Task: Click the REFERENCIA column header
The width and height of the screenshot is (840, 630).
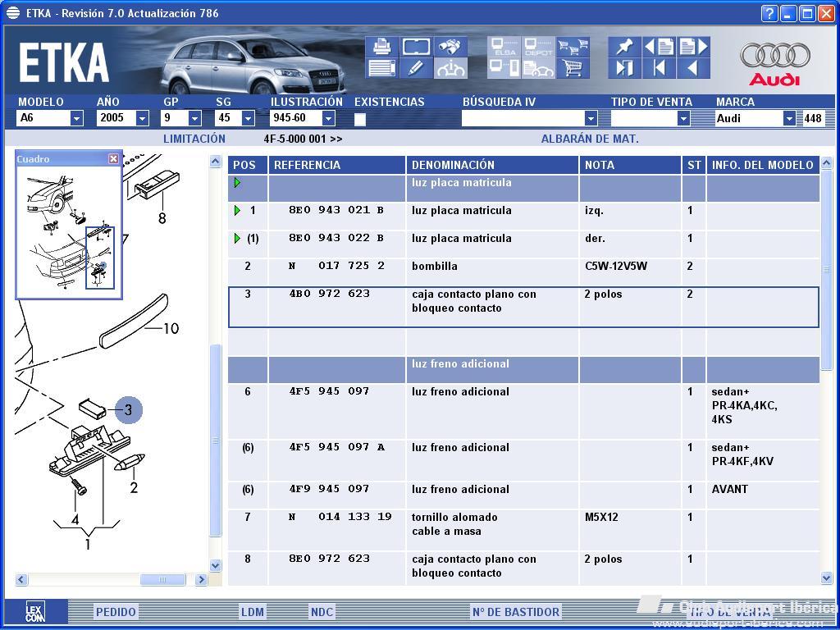Action: [x=337, y=165]
